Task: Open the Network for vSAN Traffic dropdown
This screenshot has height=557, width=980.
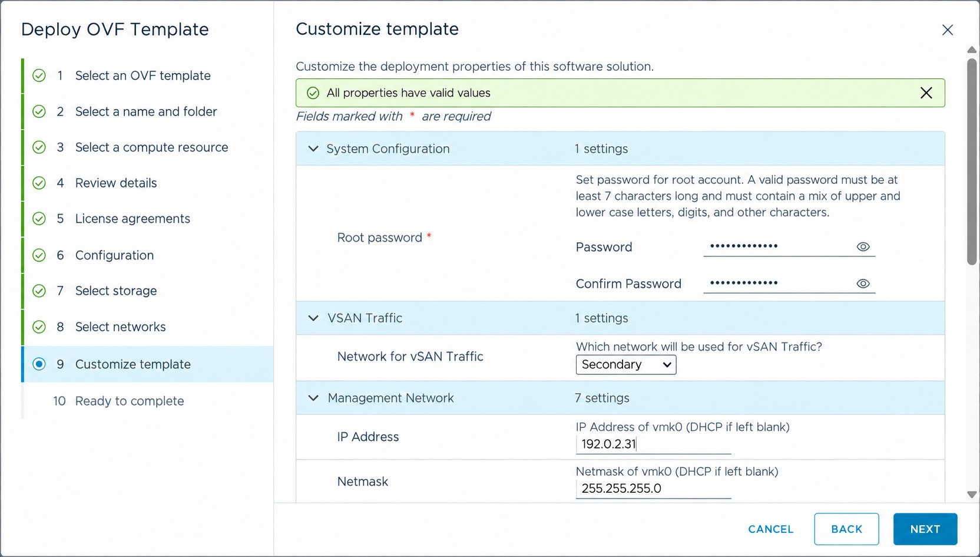Action: click(625, 365)
